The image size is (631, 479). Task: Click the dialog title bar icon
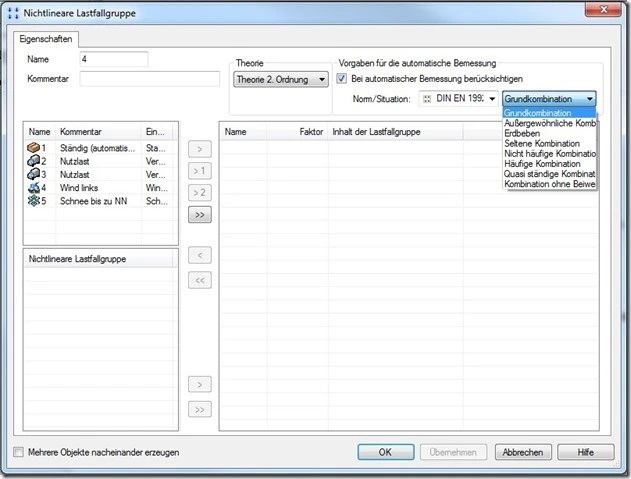tap(13, 13)
